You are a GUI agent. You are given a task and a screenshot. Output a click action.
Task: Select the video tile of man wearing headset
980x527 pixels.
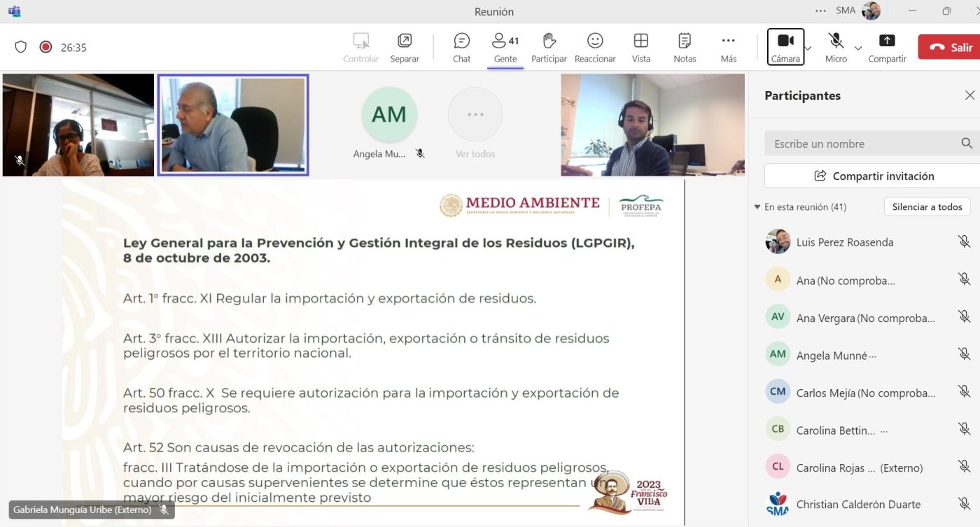[x=652, y=125]
